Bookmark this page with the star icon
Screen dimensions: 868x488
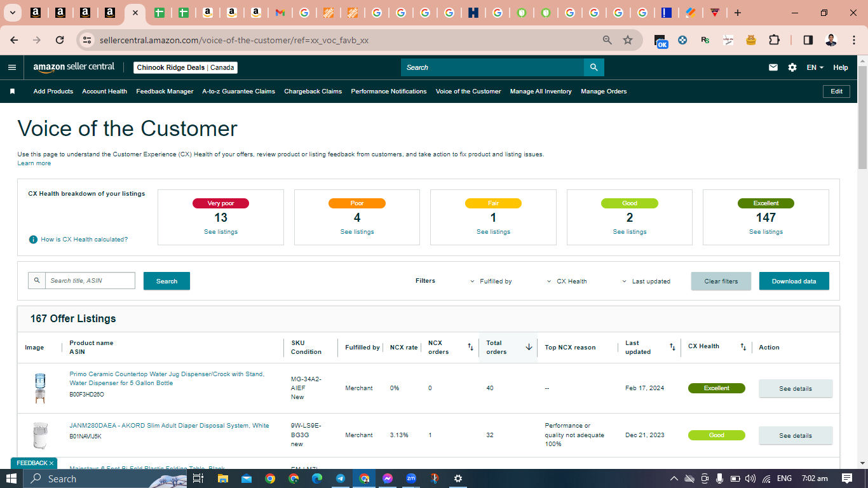pos(628,40)
